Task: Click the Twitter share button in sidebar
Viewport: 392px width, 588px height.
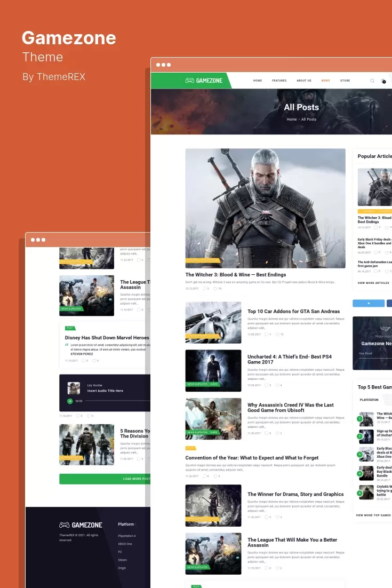Action: point(369,303)
